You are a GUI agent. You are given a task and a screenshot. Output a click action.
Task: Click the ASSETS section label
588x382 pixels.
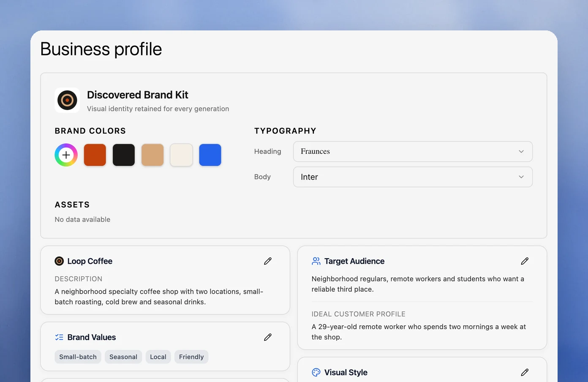[72, 205]
